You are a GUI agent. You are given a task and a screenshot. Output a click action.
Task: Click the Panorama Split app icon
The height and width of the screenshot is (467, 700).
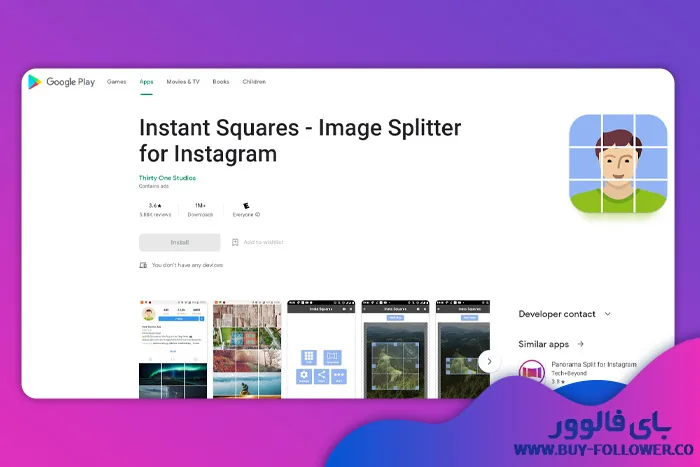(532, 372)
